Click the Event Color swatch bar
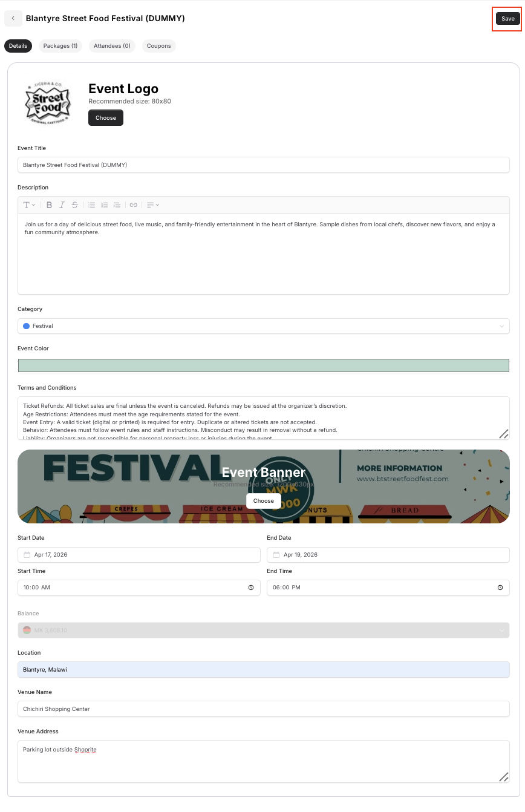The image size is (525, 812). [264, 365]
